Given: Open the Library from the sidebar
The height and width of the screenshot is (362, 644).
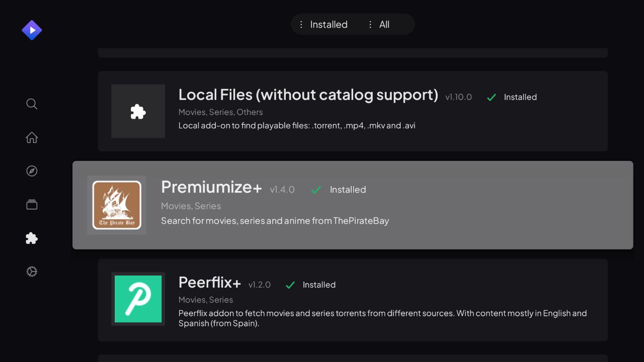Looking at the screenshot, I should tap(31, 204).
